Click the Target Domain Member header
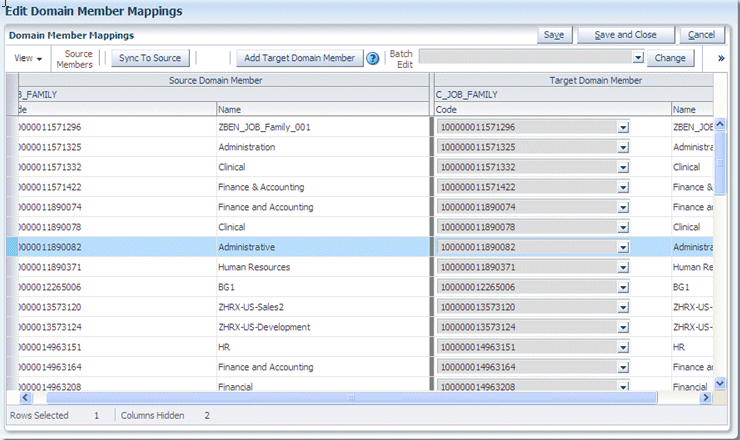The image size is (740, 440). pos(573,80)
